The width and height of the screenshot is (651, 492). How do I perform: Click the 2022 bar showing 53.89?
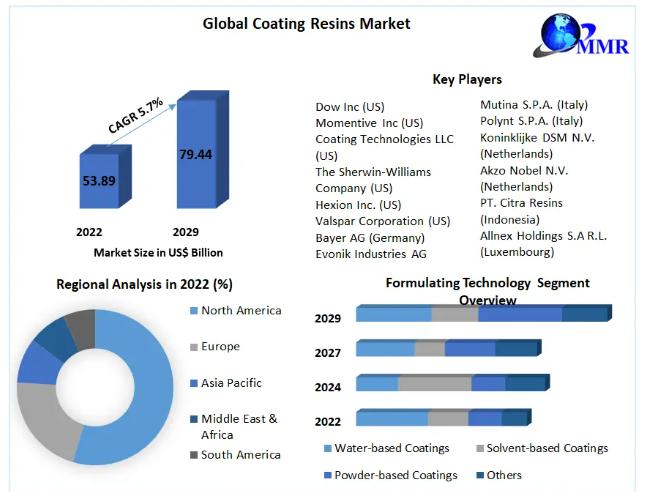point(104,181)
